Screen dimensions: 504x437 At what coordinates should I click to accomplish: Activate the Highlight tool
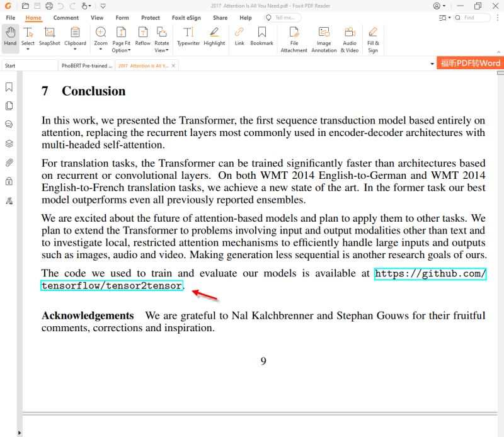click(214, 37)
